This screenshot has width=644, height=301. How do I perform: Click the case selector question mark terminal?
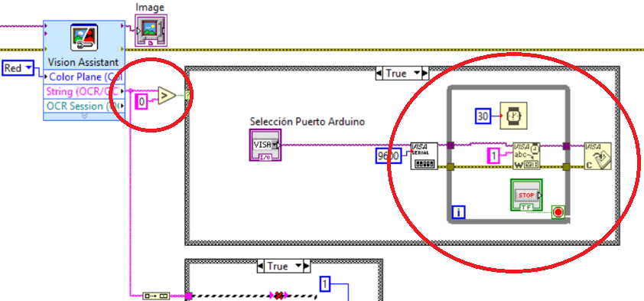click(188, 96)
